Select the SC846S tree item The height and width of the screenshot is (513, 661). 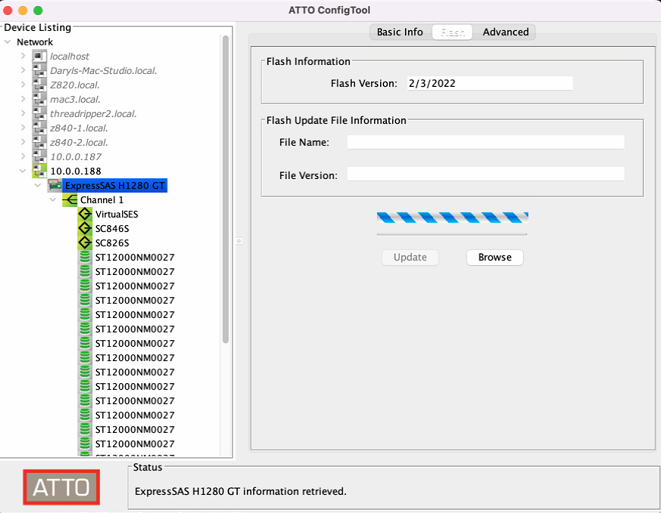click(x=112, y=228)
